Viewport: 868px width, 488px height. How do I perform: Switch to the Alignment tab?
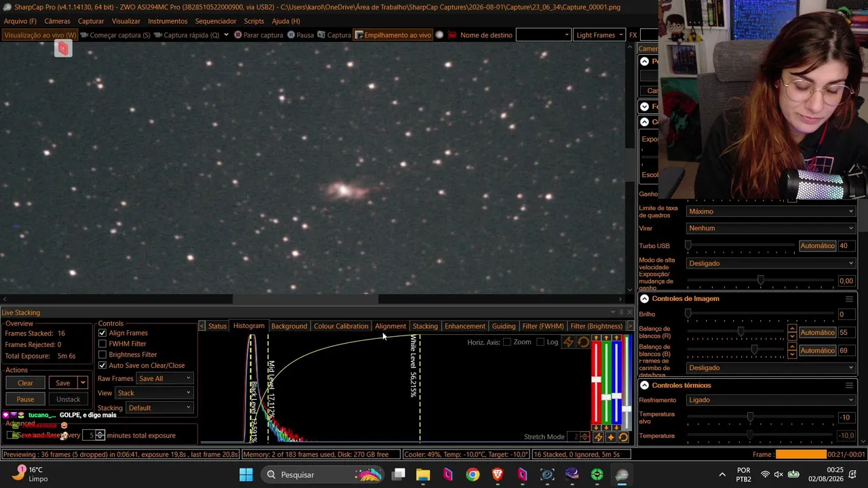391,326
